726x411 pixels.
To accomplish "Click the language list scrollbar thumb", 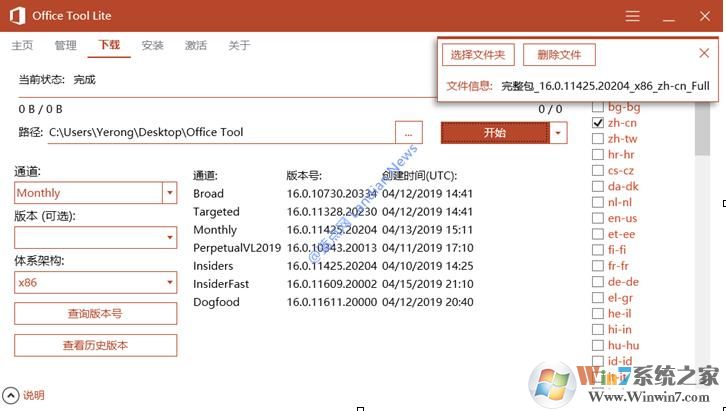I will tap(702, 129).
